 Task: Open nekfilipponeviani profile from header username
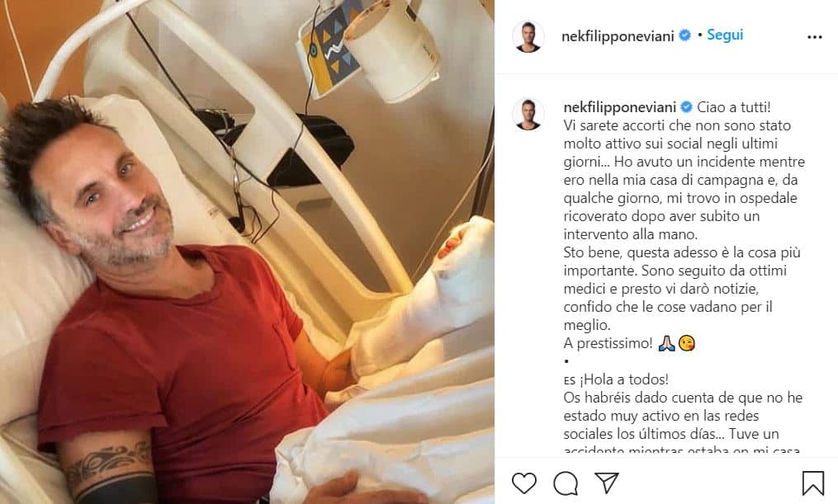tap(618, 36)
